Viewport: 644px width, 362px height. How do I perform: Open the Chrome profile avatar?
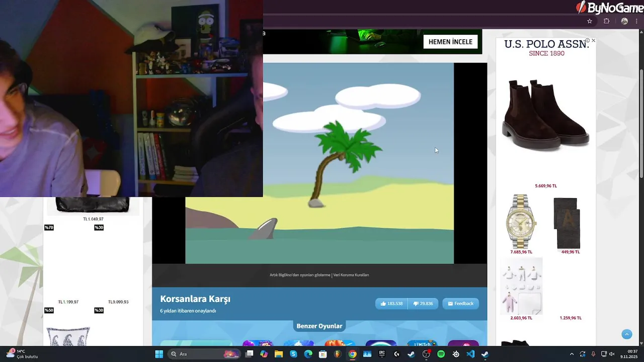tap(624, 21)
